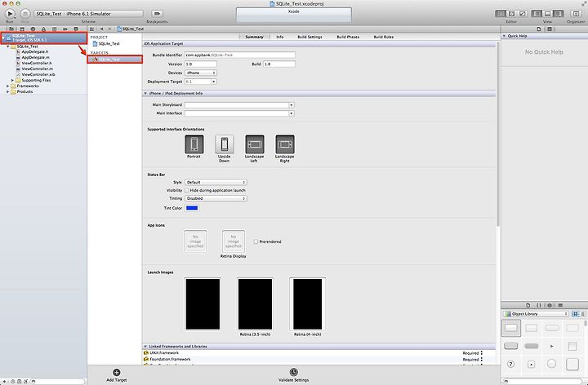This screenshot has height=385, width=588.
Task: Switch library to list view
Action: coord(583,314)
